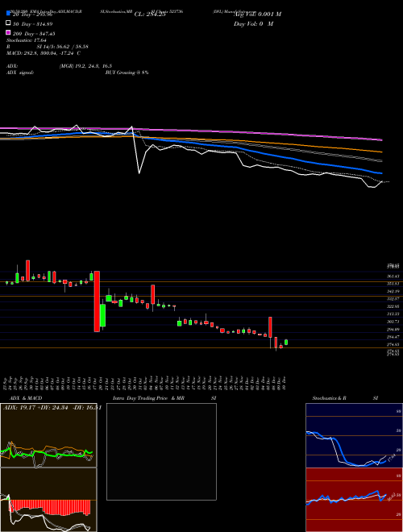This screenshot has height=532, width=403.
Task: Click the 'SI 14/5: 36.62 / 58.58' value
Action: (x=63, y=47)
